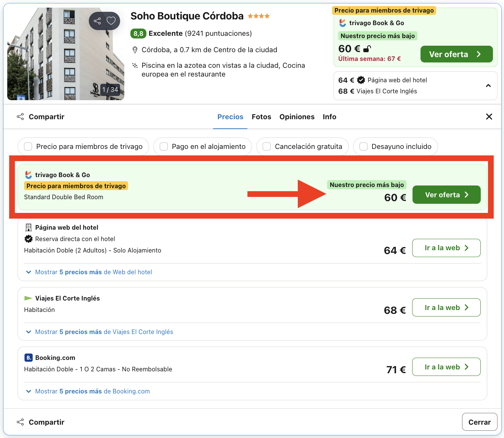The image size is (504, 438).
Task: Collapse the price list chevron at top right
Action: tap(488, 86)
